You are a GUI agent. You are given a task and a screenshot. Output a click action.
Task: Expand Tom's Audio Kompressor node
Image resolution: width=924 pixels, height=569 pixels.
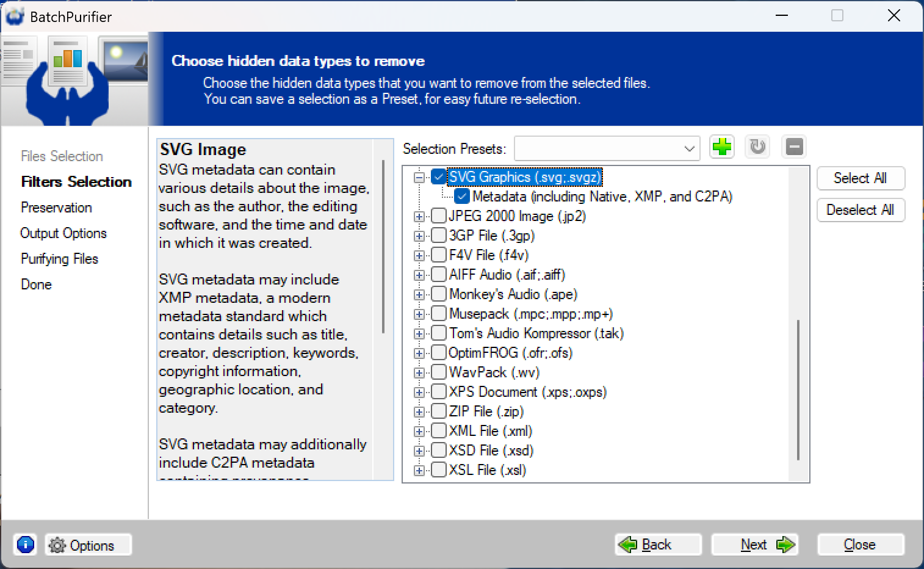pyautogui.click(x=419, y=334)
